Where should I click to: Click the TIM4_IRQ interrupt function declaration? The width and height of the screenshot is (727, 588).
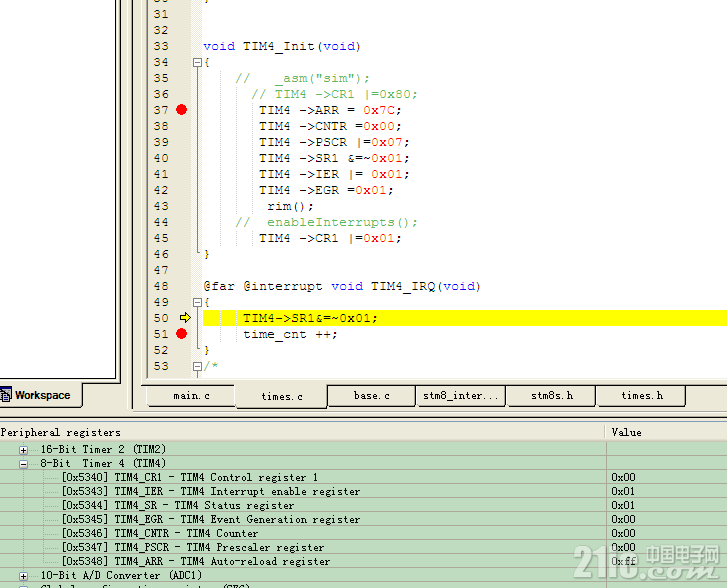pyautogui.click(x=342, y=286)
